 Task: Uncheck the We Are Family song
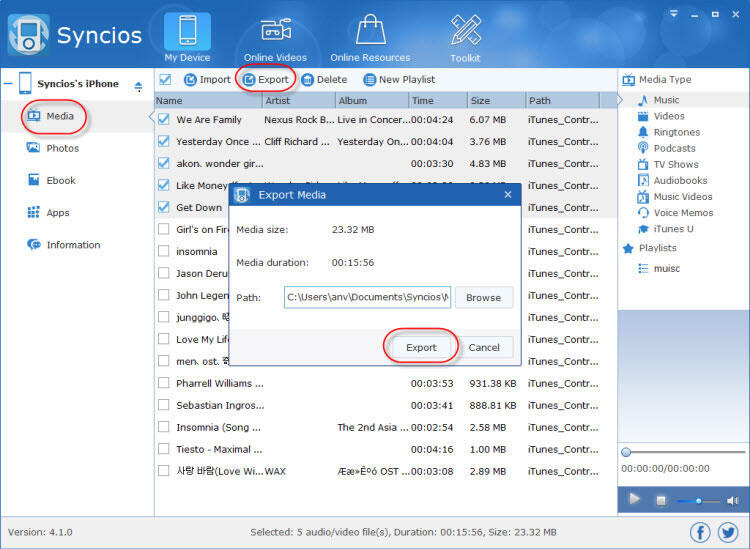pos(164,119)
